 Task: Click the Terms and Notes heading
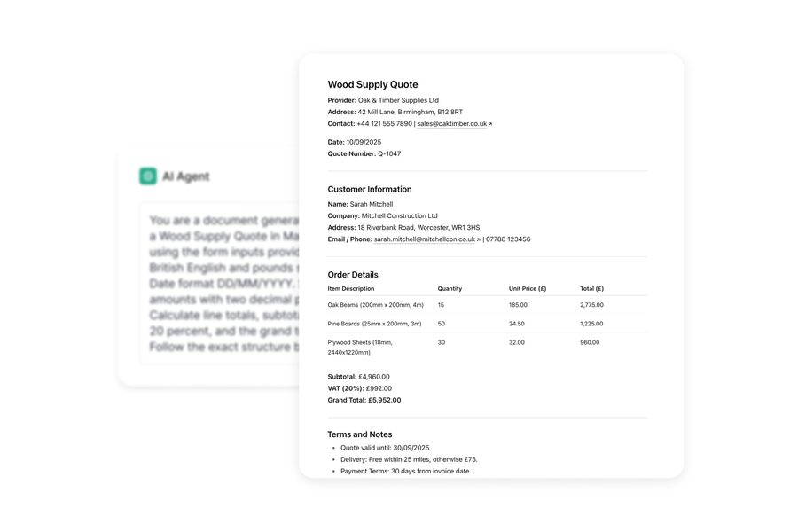[360, 434]
